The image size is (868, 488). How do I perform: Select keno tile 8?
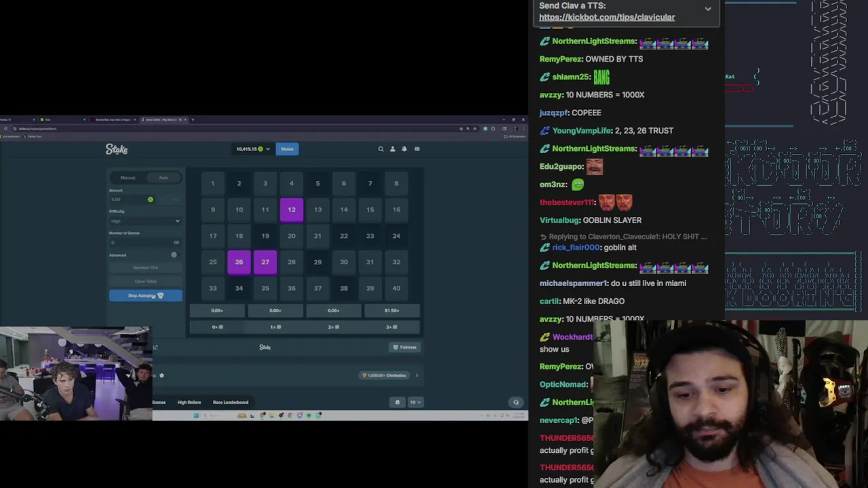[x=397, y=184]
